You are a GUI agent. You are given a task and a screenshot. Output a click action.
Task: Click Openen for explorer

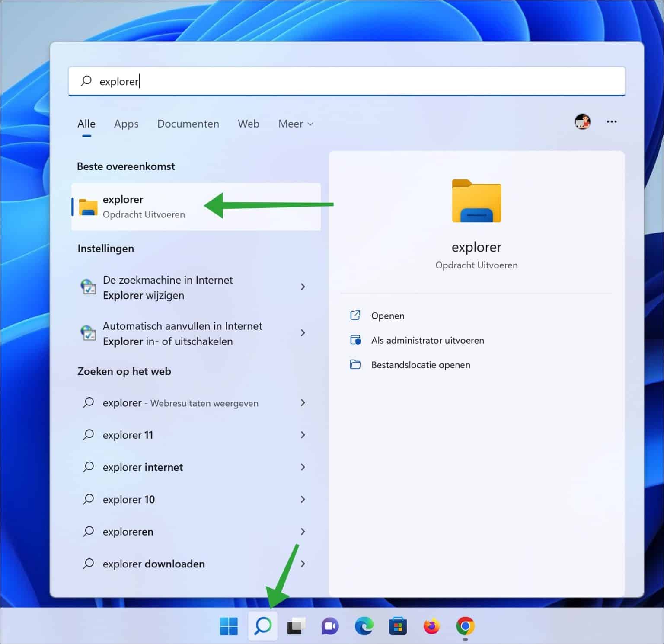tap(388, 316)
